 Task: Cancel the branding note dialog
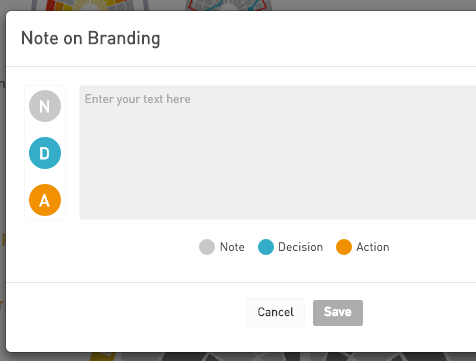tap(276, 312)
